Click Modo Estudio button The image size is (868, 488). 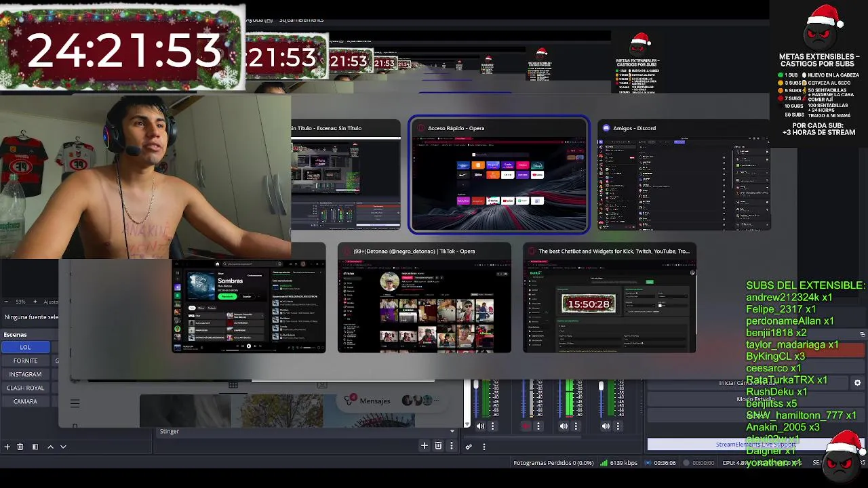(x=755, y=399)
